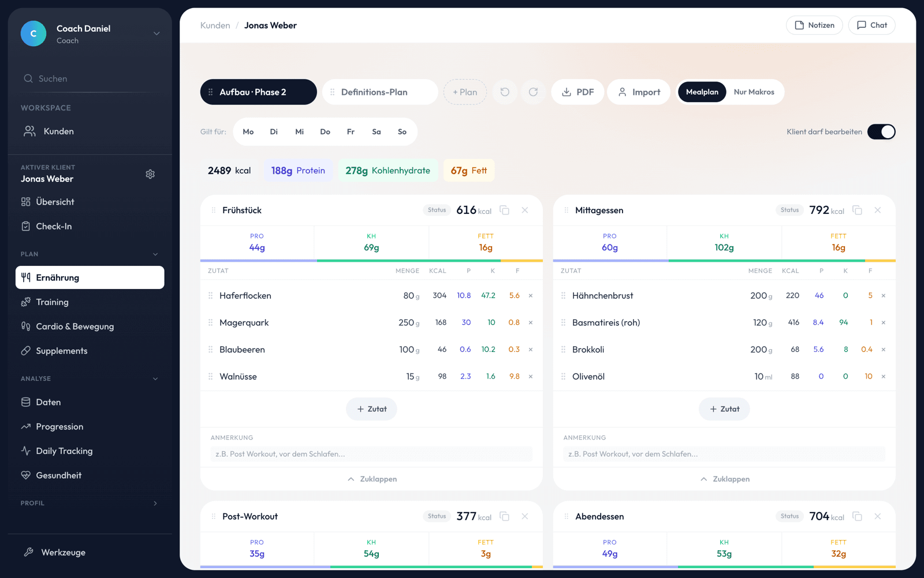
Task: Open Daily Tracking in the sidebar
Action: click(x=90, y=451)
